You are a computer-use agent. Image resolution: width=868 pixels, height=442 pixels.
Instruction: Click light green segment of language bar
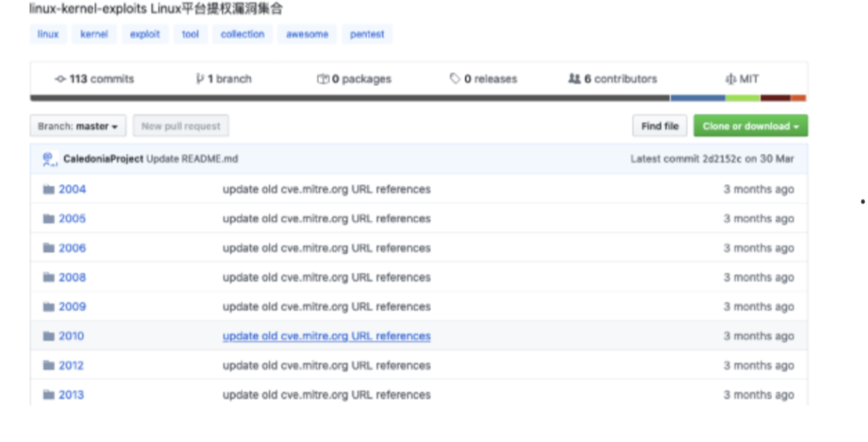[743, 99]
